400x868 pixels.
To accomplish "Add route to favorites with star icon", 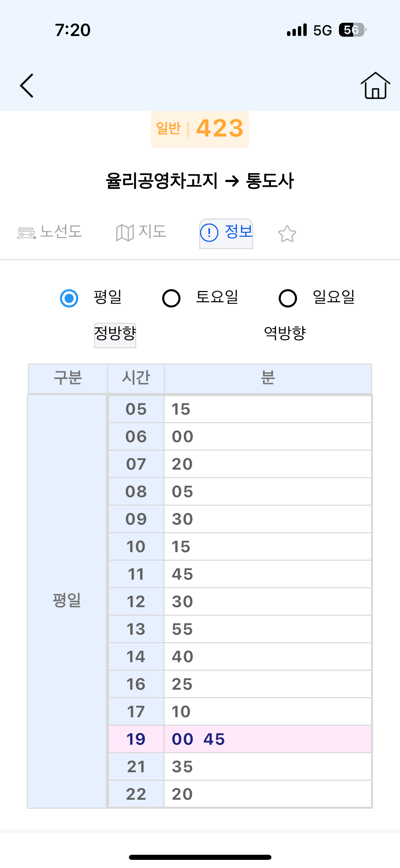I will [287, 234].
